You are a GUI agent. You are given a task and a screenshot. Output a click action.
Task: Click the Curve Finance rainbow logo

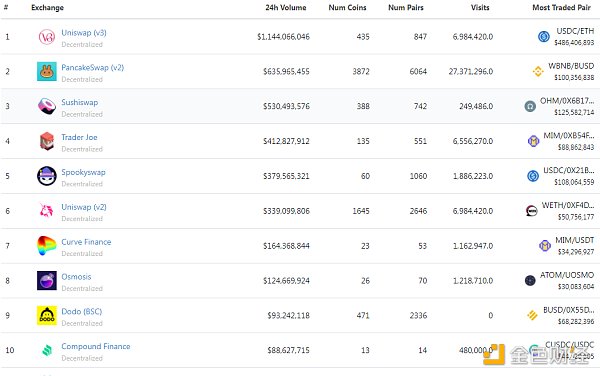click(47, 246)
